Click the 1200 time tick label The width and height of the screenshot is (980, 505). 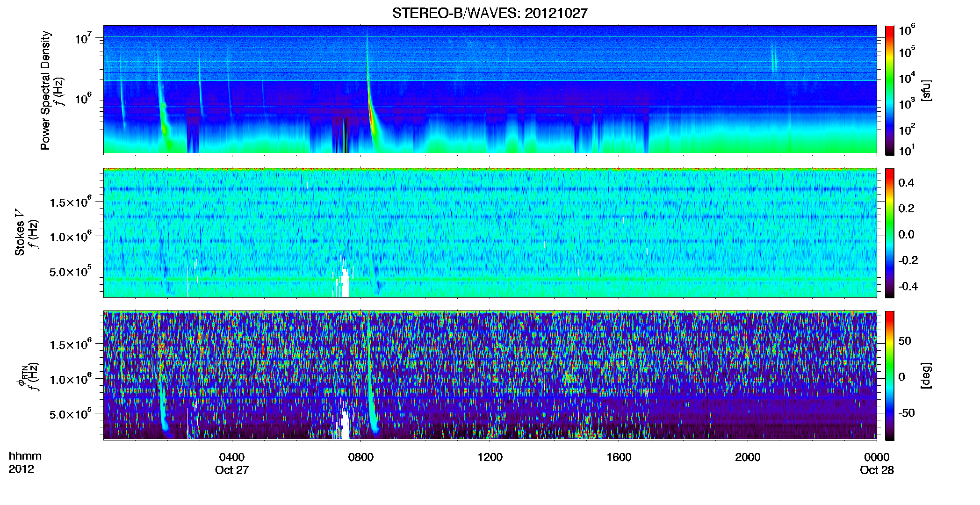point(490,457)
